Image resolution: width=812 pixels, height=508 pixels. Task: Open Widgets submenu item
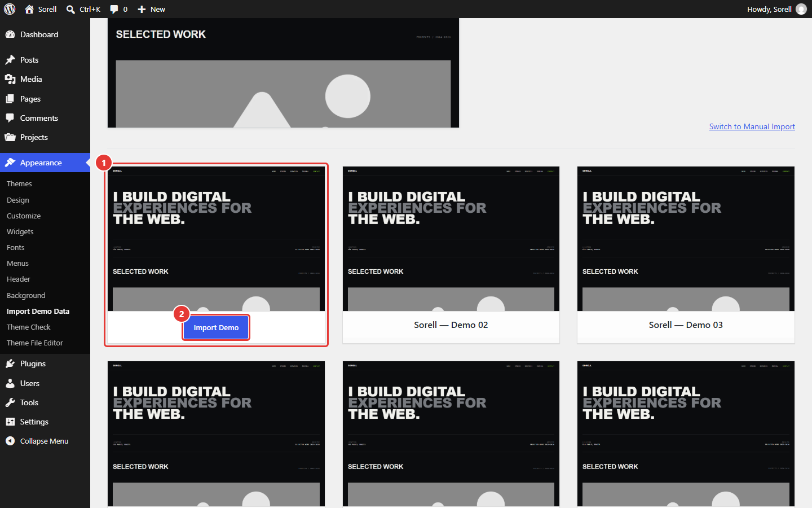click(x=20, y=231)
